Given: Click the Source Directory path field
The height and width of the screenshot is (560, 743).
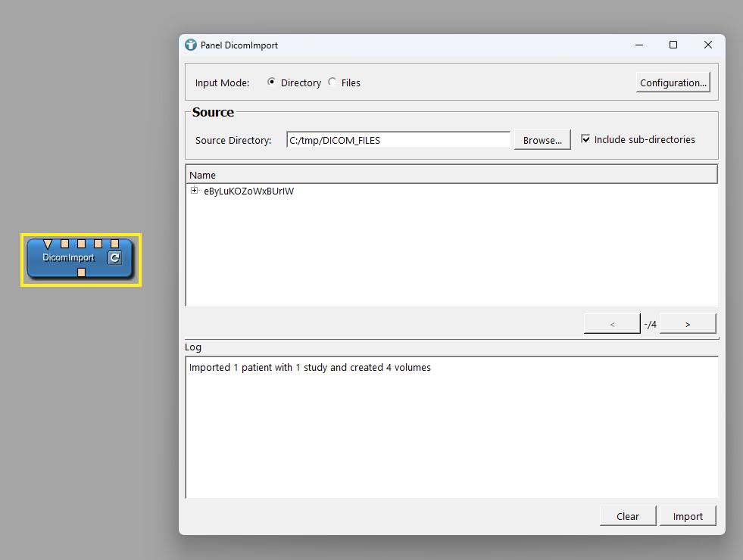Looking at the screenshot, I should click(398, 140).
